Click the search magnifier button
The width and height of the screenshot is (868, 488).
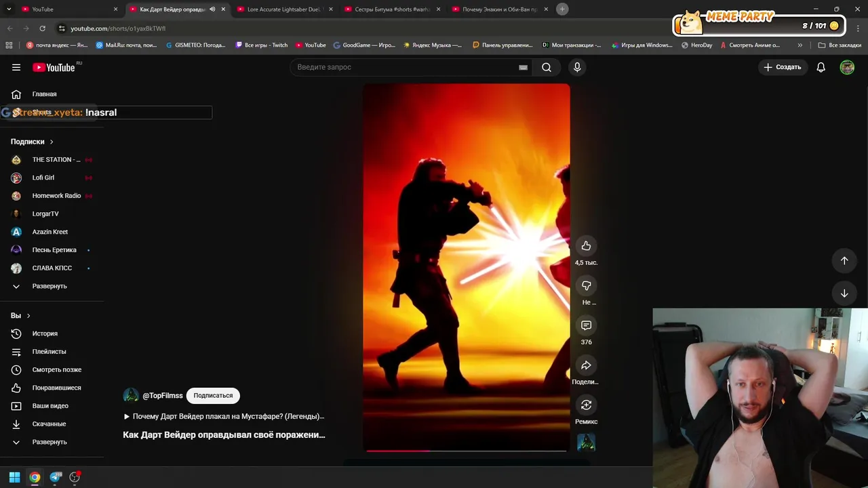(547, 67)
